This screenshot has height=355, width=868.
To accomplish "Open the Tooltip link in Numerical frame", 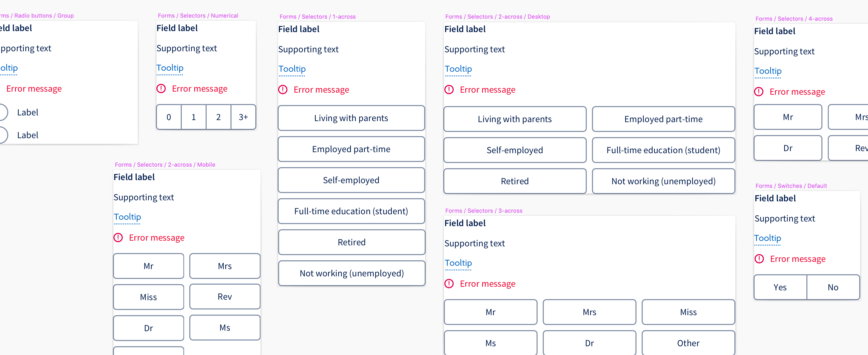I will pyautogui.click(x=170, y=68).
